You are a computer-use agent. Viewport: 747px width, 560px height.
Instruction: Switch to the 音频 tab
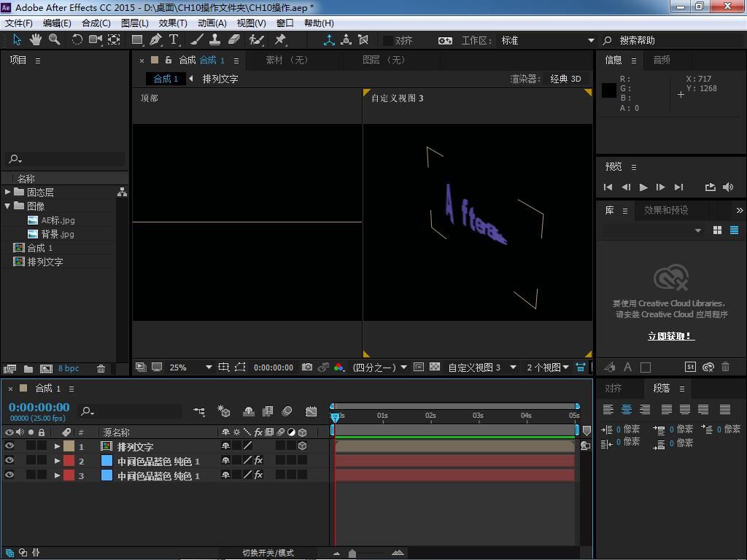click(661, 60)
